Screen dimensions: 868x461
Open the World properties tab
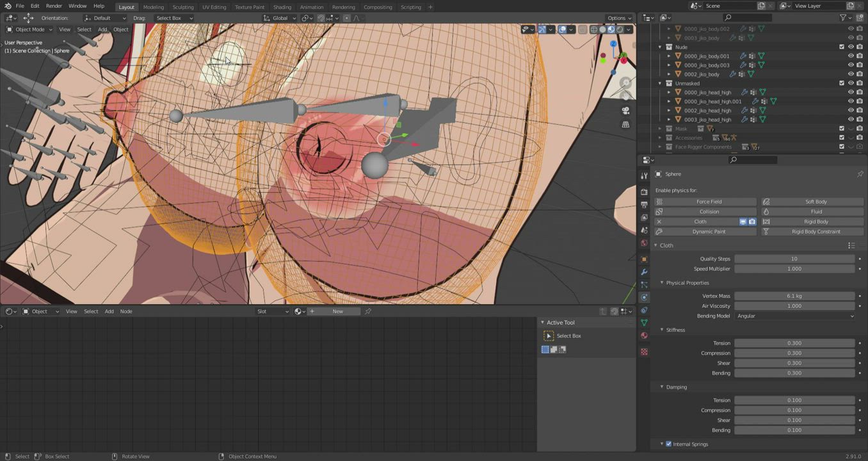tap(644, 243)
